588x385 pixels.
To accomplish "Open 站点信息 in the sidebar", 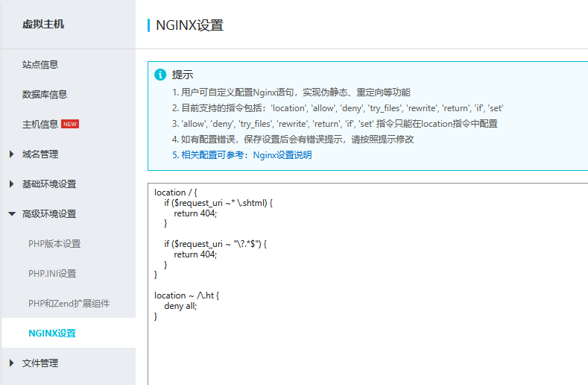I will [40, 65].
